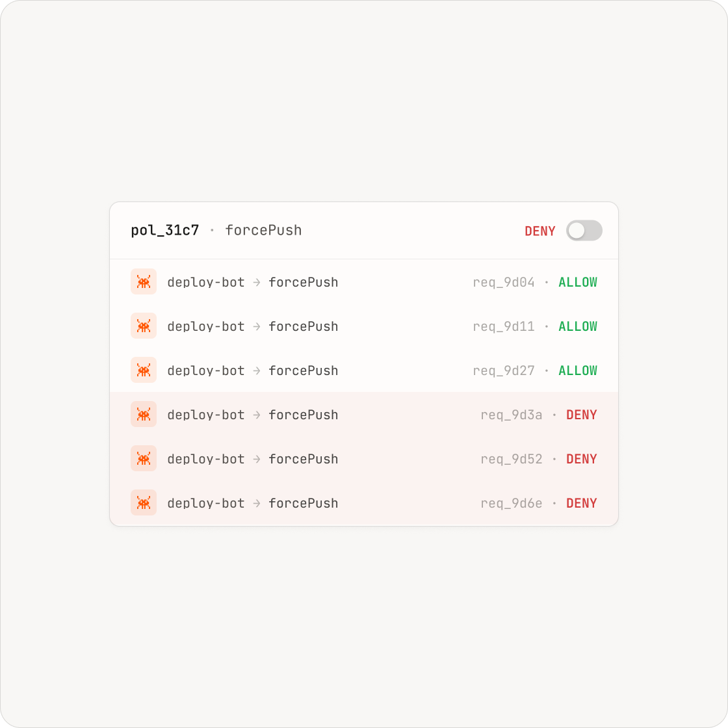
Task: Click DENY status for req_9d3a
Action: coord(581,415)
